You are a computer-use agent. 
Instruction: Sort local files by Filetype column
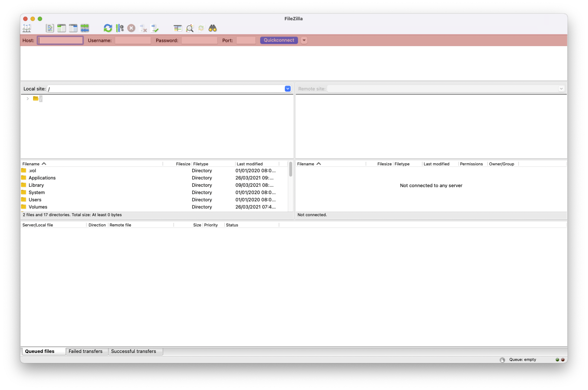[214, 164]
